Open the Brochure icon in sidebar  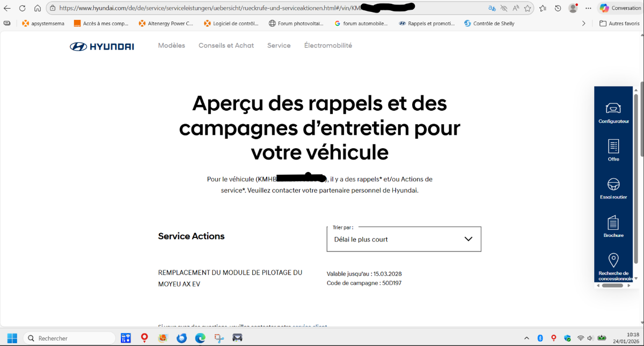tap(613, 222)
